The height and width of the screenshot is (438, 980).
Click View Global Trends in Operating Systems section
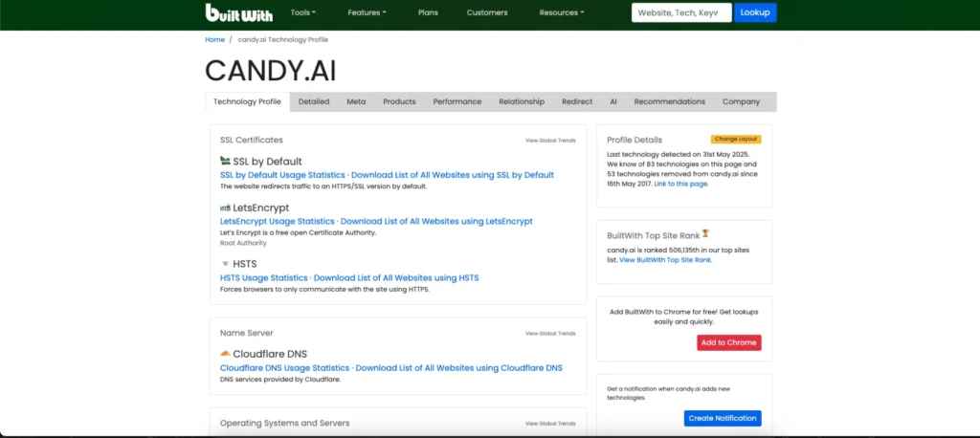(550, 424)
